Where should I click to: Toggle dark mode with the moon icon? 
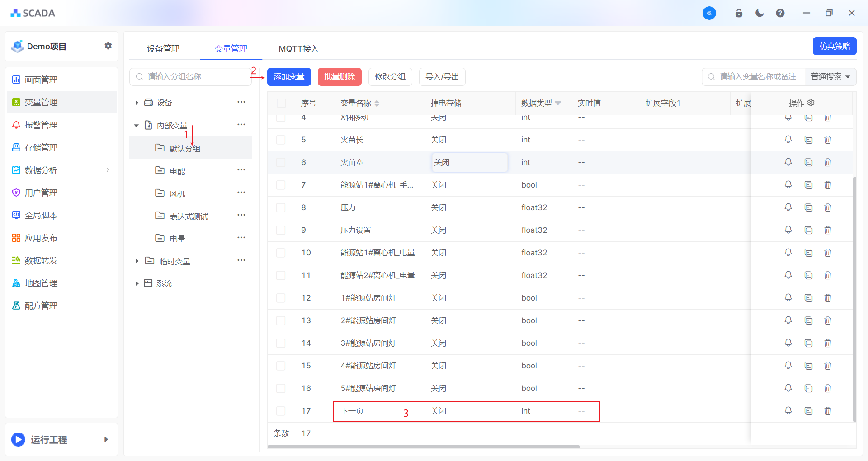[759, 13]
